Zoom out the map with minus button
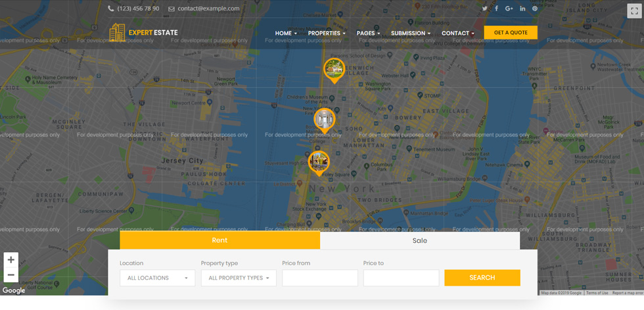Viewport: 644px width, 310px height. tap(11, 274)
